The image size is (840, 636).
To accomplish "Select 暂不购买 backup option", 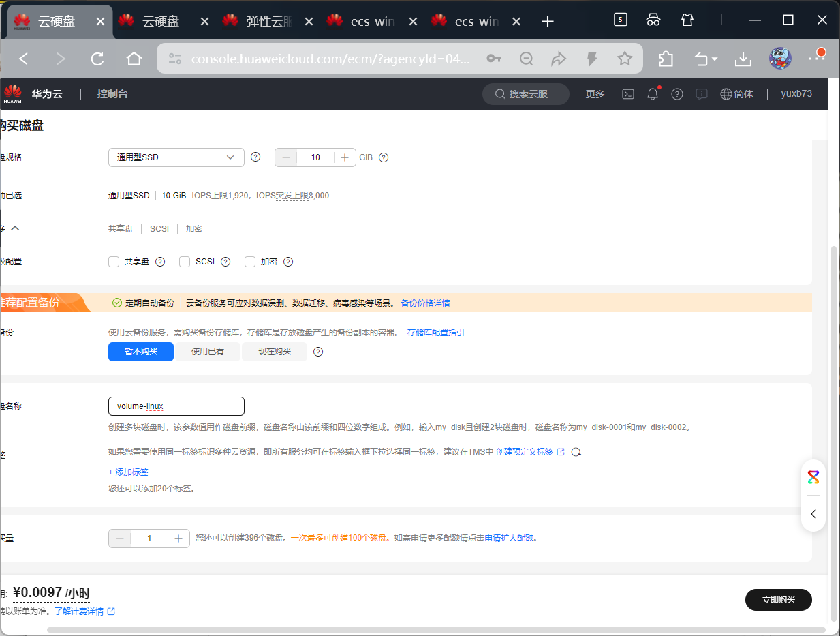I will coord(141,352).
